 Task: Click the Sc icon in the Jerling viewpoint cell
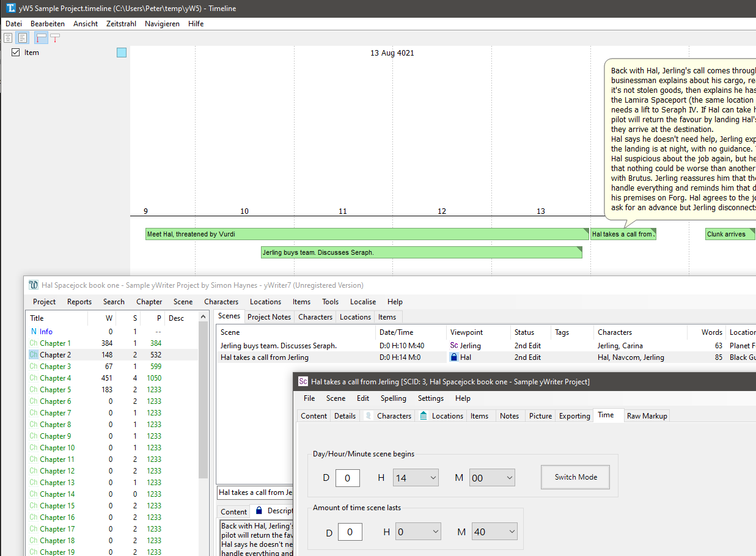point(454,346)
